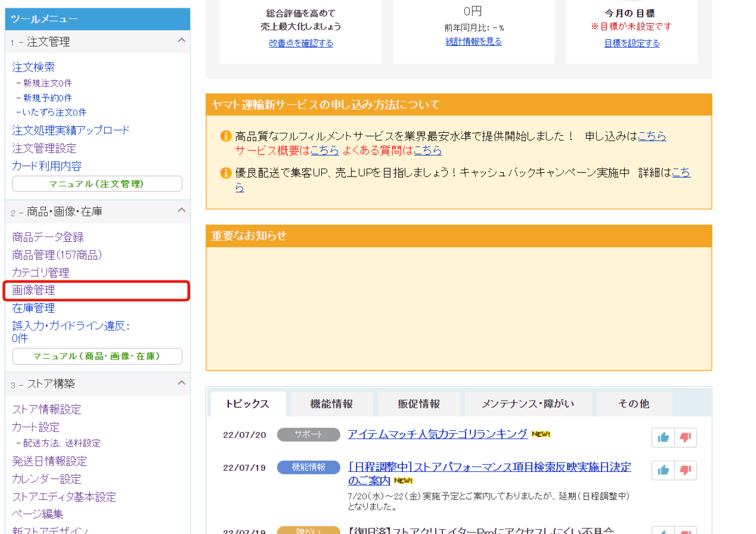This screenshot has height=534, width=756.
Task: Click 改善点を確認する link
Action: [301, 43]
